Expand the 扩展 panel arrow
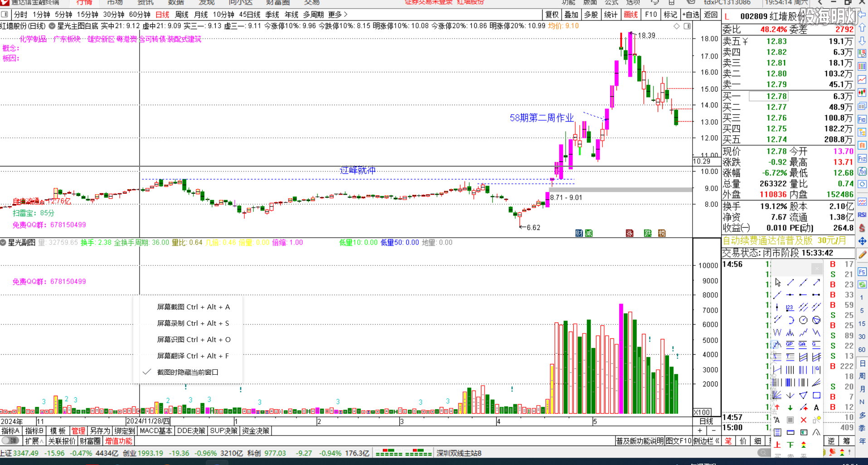The image size is (868, 465). click(34, 441)
